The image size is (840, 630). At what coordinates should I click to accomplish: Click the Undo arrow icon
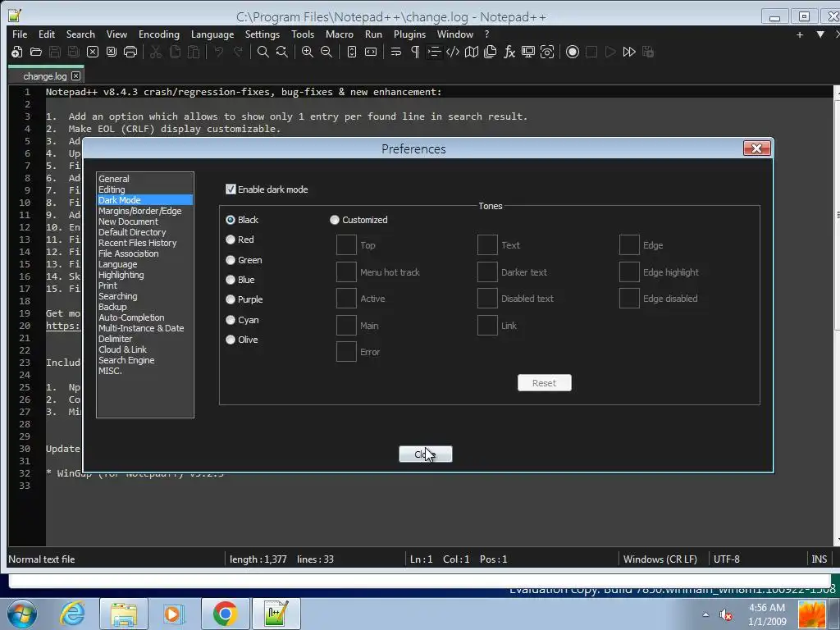point(218,52)
